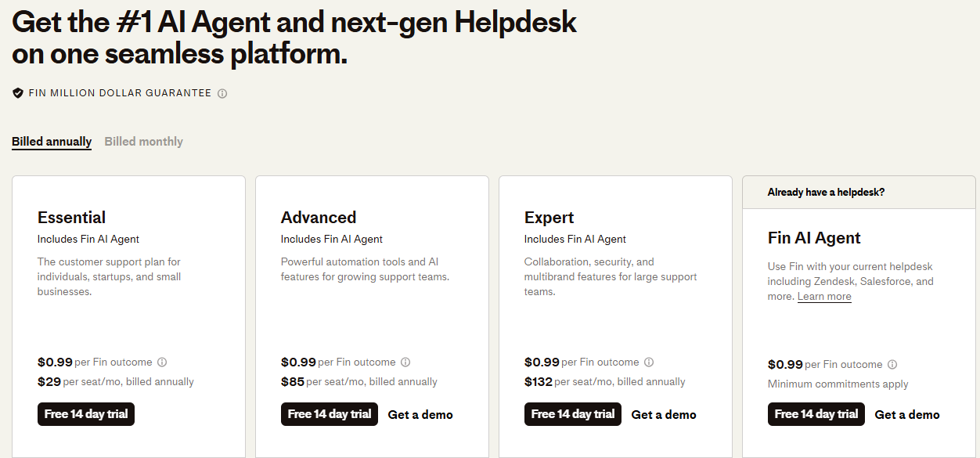The image size is (980, 458).
Task: Click Get a demo in the Fin AI Agent card
Action: (906, 414)
